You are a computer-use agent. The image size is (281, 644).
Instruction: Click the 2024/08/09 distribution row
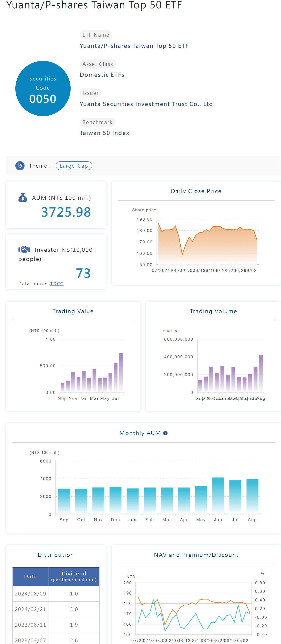56,593
